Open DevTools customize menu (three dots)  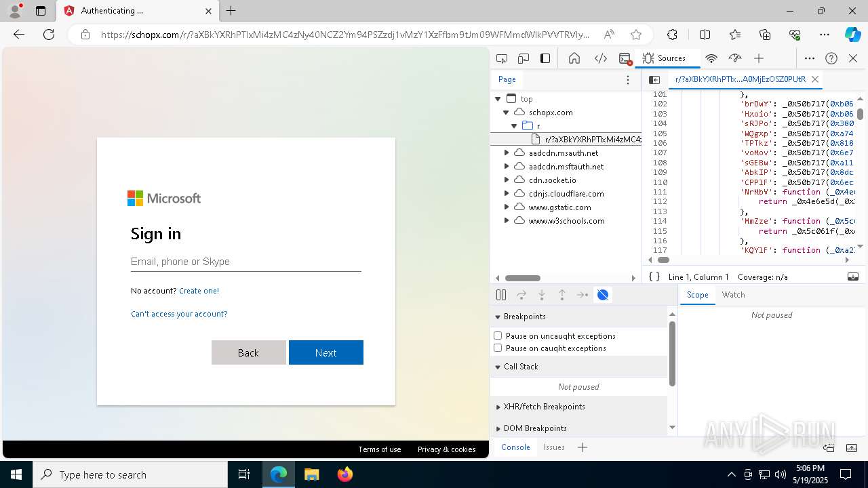(810, 58)
